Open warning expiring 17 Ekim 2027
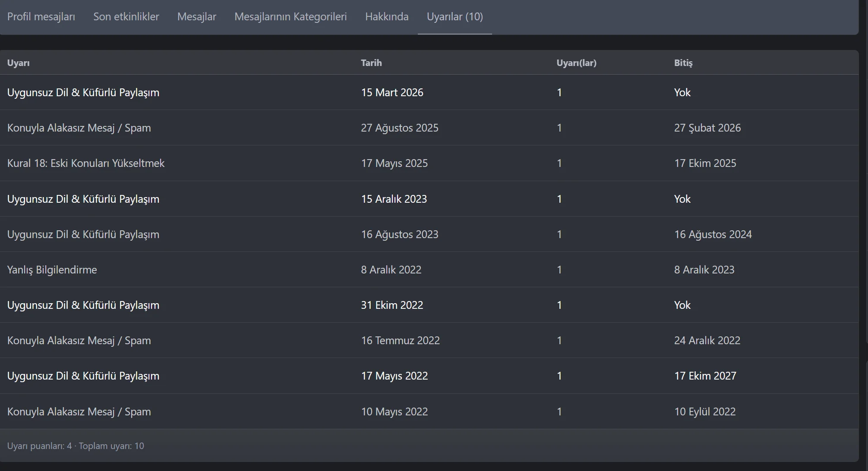 tap(83, 376)
